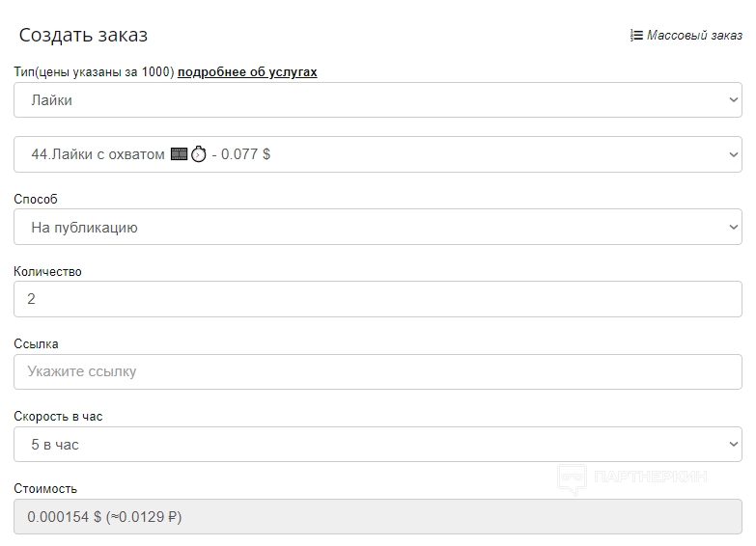Focus the Количество quantity field

tap(378, 299)
